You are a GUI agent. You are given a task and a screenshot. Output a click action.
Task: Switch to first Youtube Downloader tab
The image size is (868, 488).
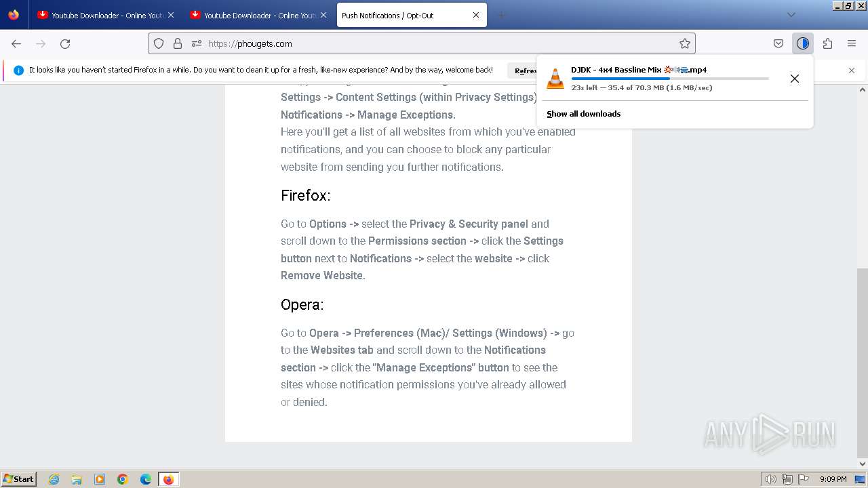105,15
